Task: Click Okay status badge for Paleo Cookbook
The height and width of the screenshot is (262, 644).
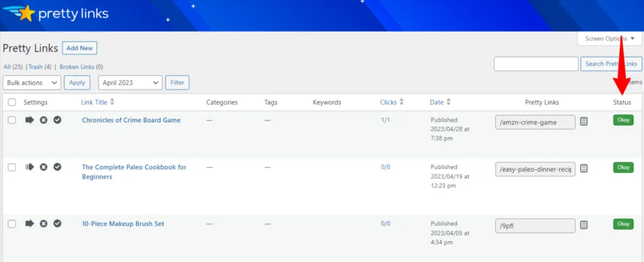Action: 623,168
